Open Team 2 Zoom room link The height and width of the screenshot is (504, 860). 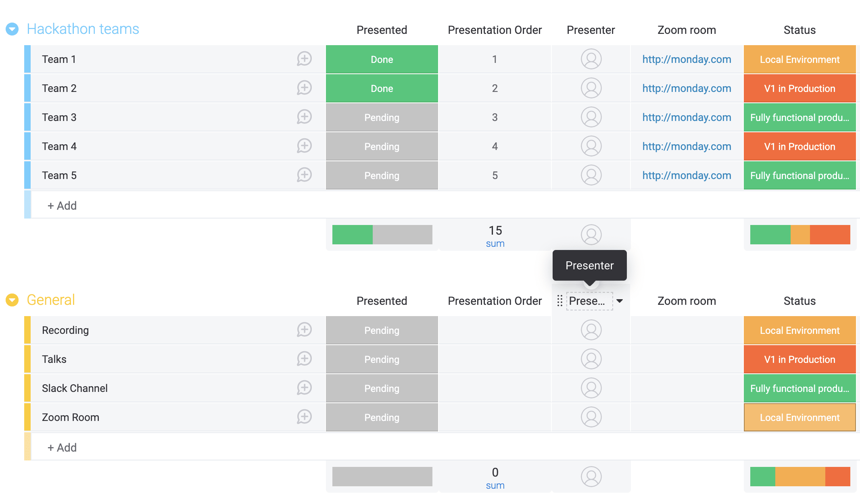click(687, 88)
